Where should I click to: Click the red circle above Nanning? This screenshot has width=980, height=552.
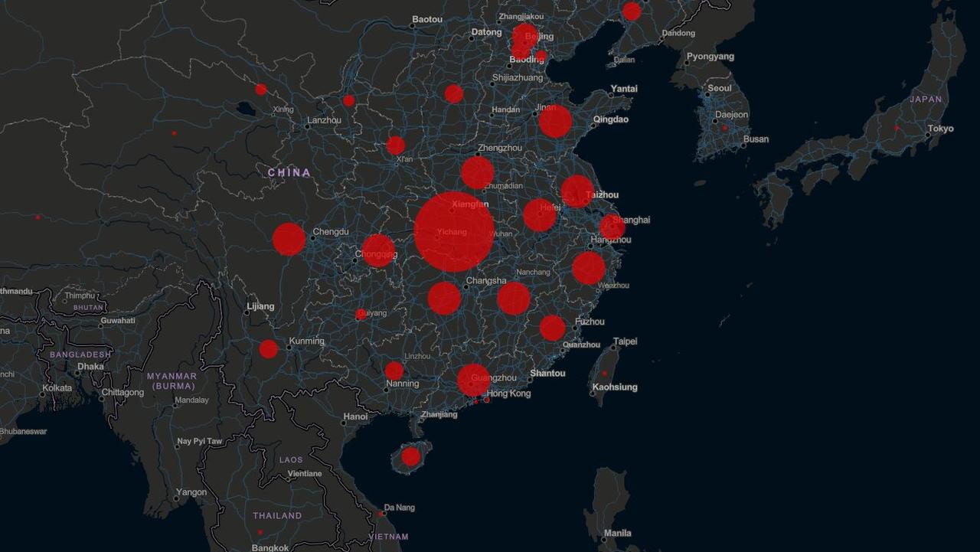tap(394, 371)
